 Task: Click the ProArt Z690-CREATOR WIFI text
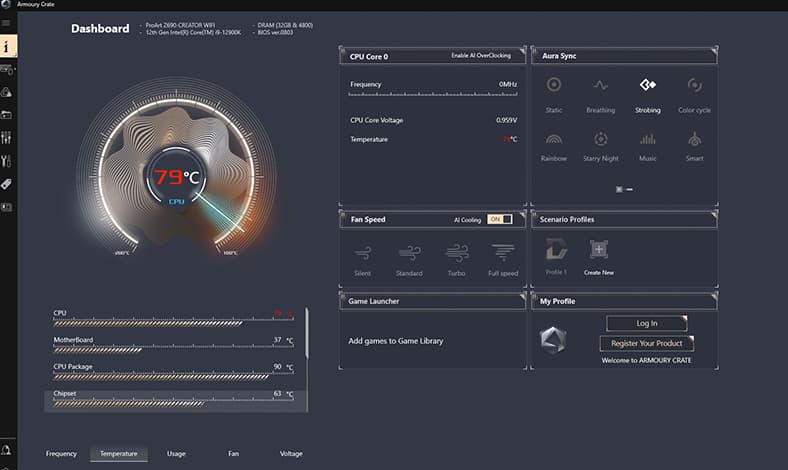[x=180, y=25]
